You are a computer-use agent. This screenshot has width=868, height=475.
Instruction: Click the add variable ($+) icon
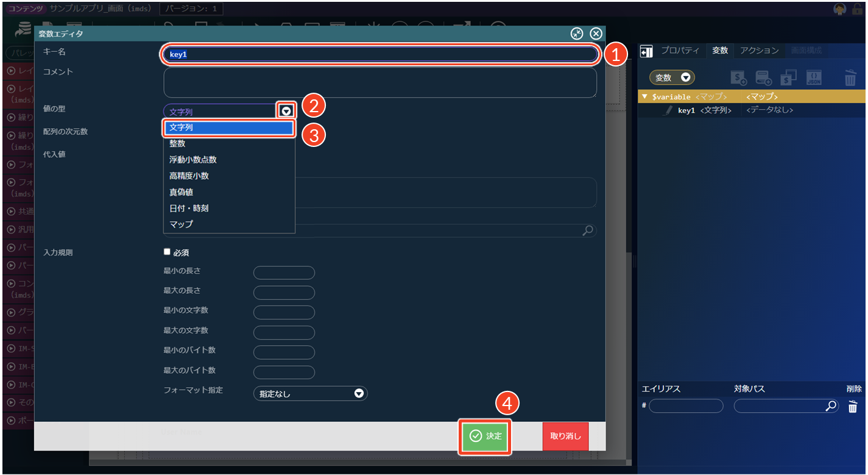[739, 77]
